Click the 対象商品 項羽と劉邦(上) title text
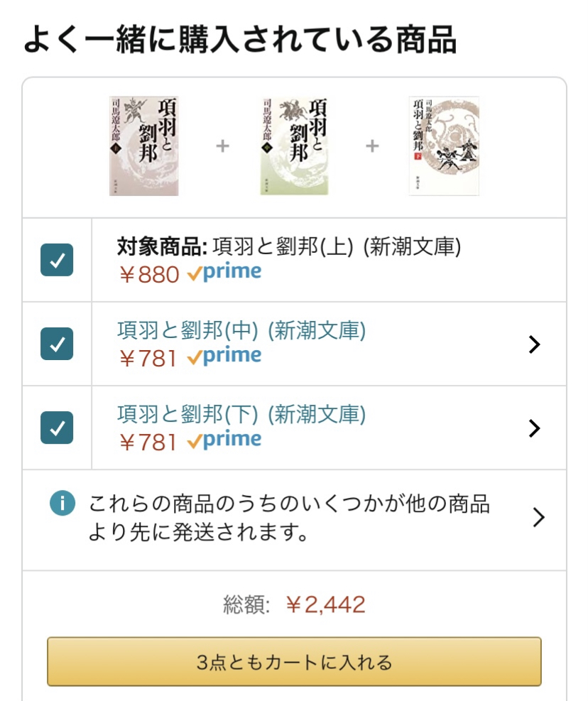The image size is (588, 701). coord(288,246)
